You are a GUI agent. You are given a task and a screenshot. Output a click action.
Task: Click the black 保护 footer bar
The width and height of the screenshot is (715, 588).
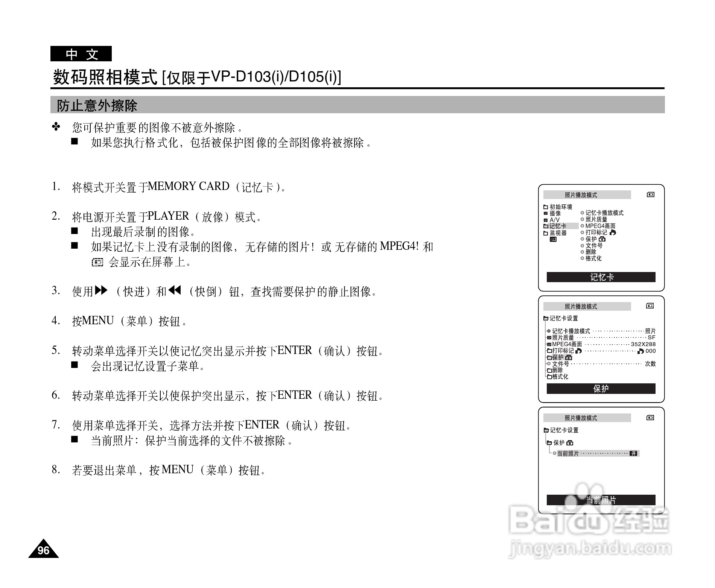click(601, 389)
